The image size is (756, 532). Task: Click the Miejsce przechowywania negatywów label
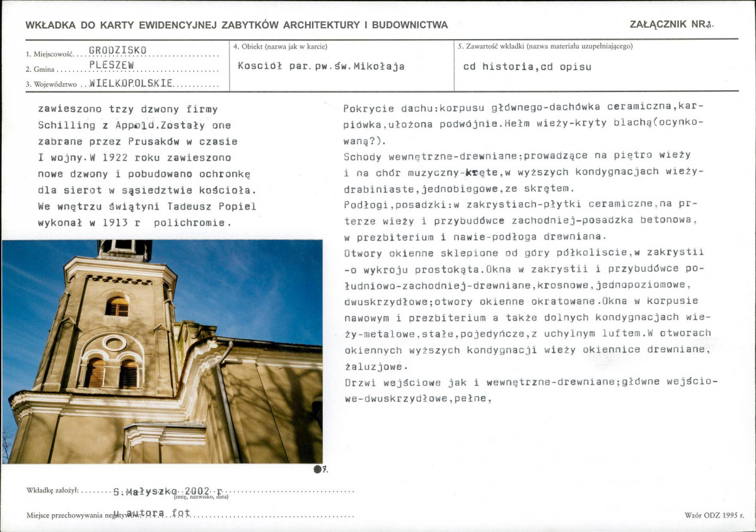[76, 515]
